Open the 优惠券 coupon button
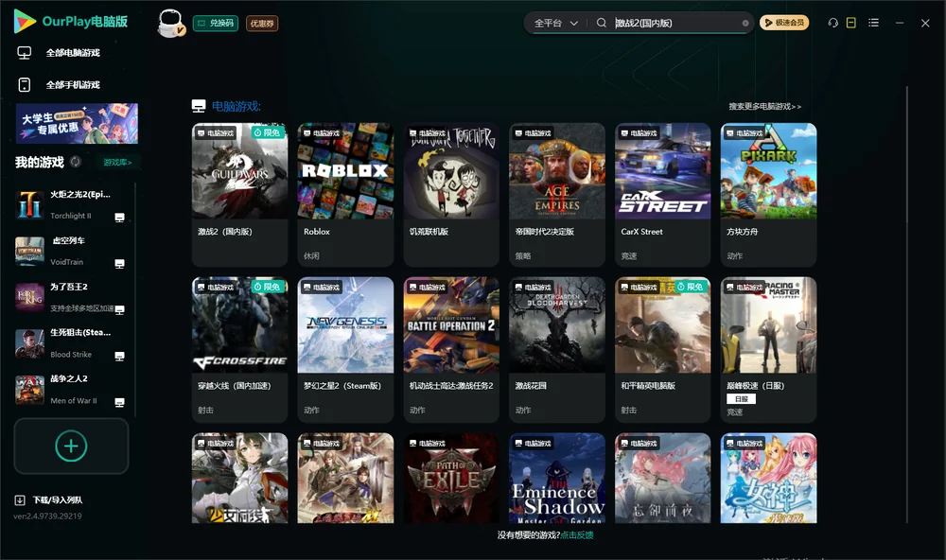 (x=262, y=24)
